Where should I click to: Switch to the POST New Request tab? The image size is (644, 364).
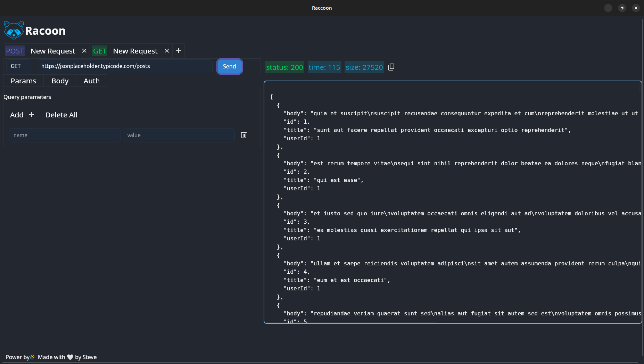tap(53, 51)
